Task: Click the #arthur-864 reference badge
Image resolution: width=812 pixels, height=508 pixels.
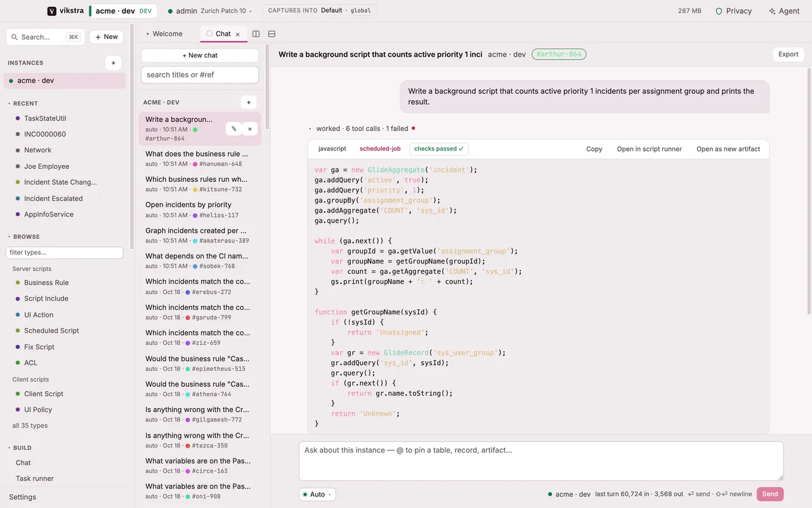Action: (559, 54)
